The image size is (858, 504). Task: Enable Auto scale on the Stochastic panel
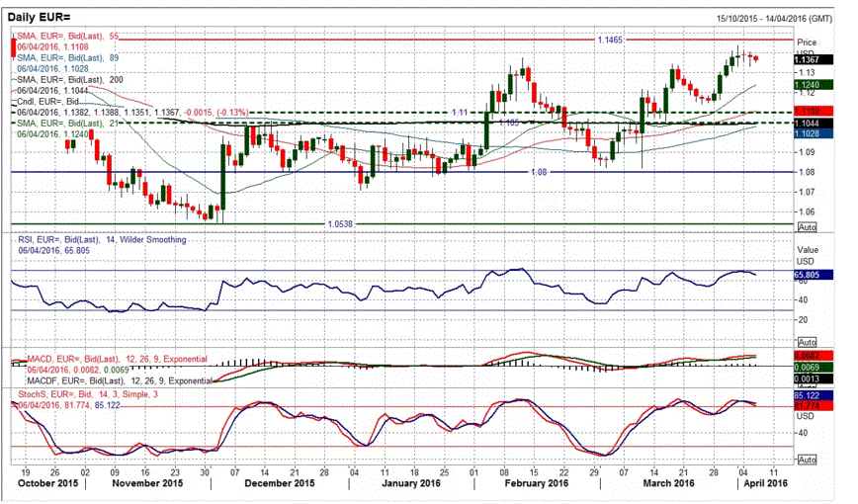(x=806, y=460)
